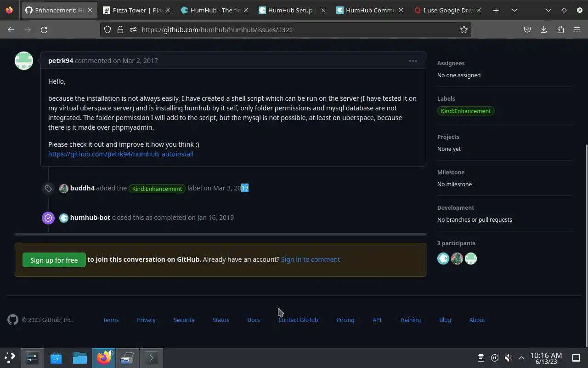Close the Pizza Tower tab
Viewport: 588px width, 368px height.
tap(168, 10)
